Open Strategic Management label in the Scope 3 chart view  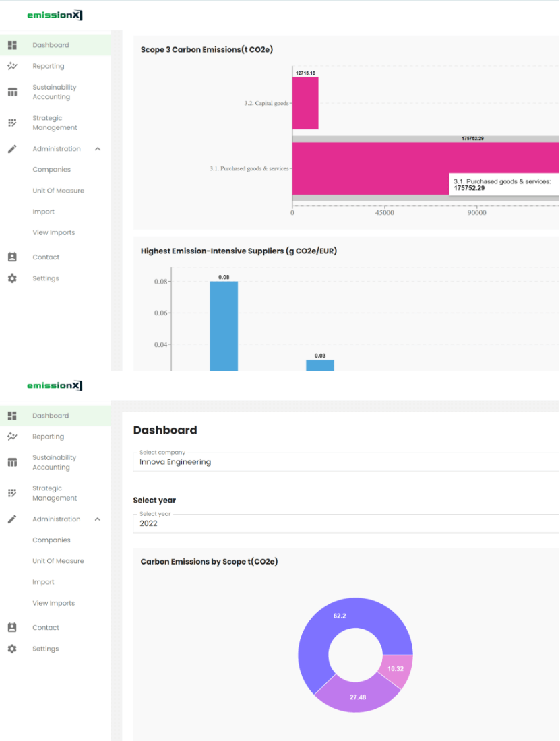pyautogui.click(x=55, y=123)
